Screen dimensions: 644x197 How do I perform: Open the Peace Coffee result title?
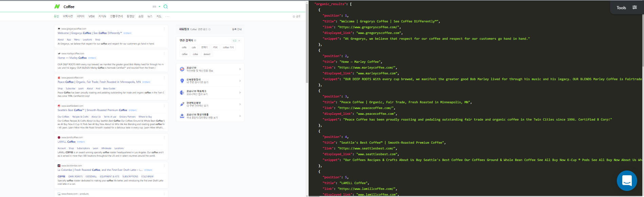coord(99,82)
